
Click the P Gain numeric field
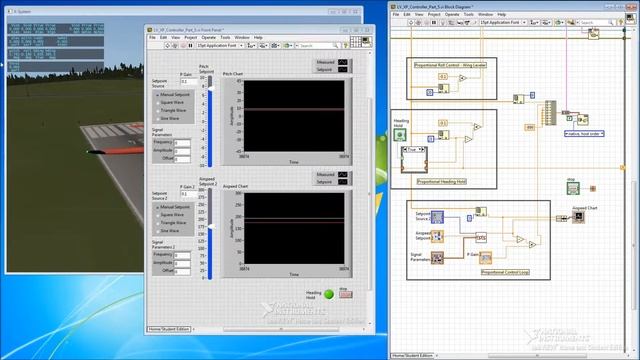[189, 81]
